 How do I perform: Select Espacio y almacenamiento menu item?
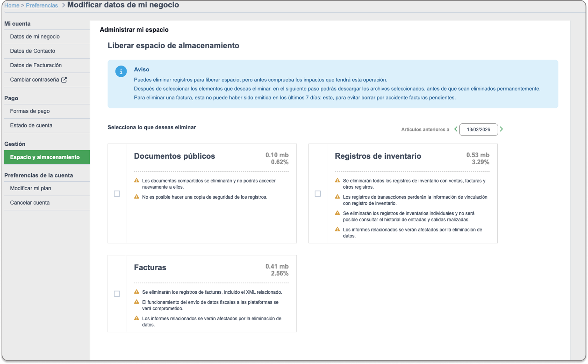point(47,157)
